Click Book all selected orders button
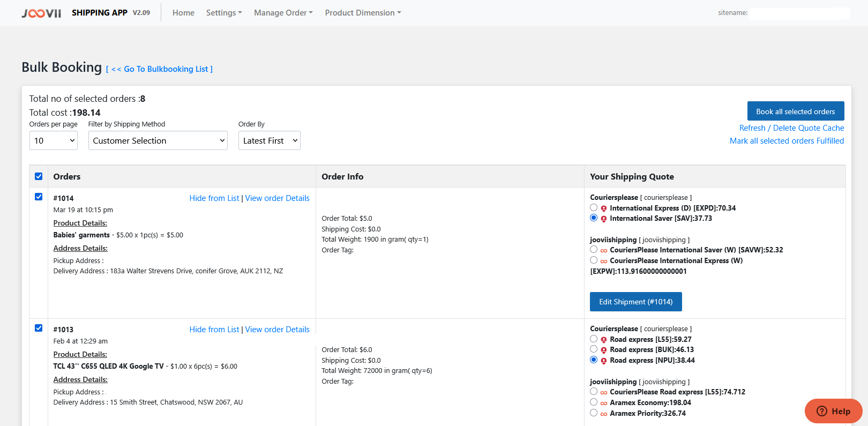Image resolution: width=868 pixels, height=426 pixels. pyautogui.click(x=796, y=111)
